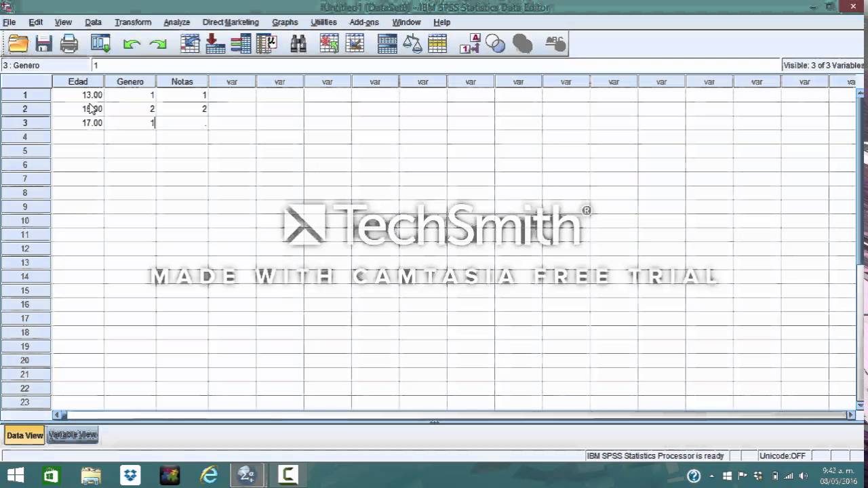Open the Select Cases toolbar icon

click(x=437, y=44)
